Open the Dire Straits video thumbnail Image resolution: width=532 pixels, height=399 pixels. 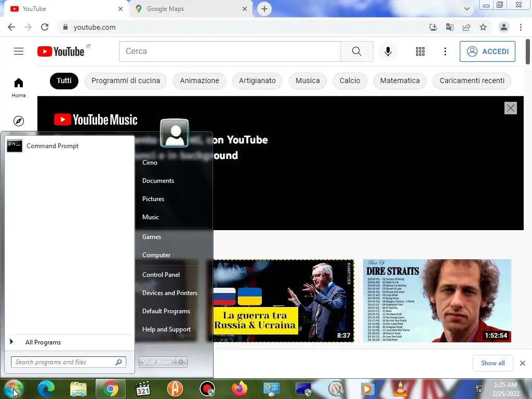[437, 301]
